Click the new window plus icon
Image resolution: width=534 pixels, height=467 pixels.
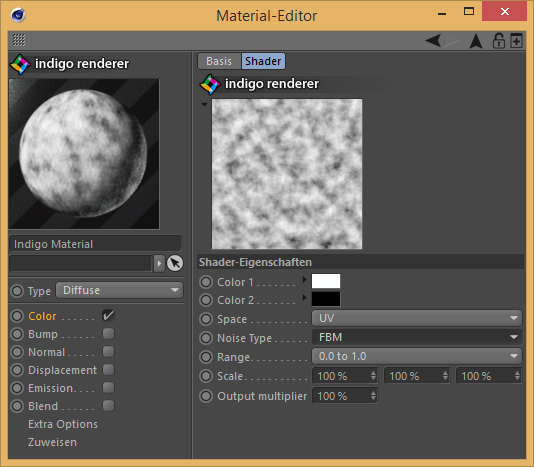(x=516, y=41)
